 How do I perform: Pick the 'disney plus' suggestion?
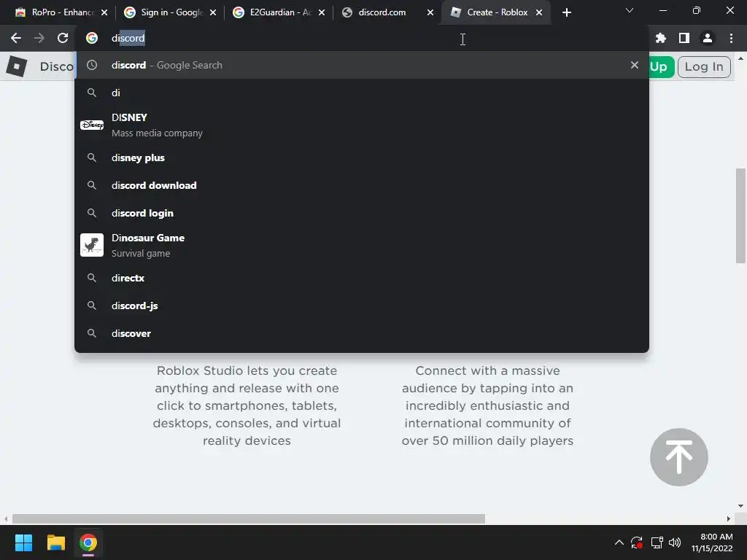(x=362, y=157)
